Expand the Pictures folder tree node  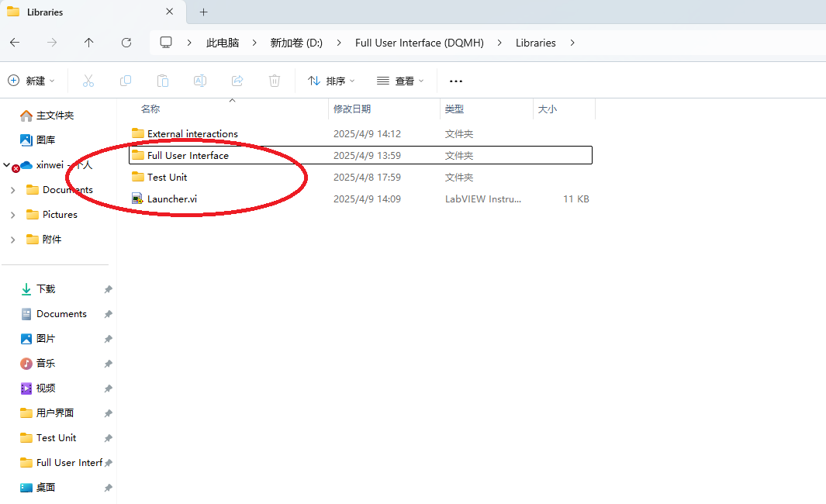click(12, 215)
